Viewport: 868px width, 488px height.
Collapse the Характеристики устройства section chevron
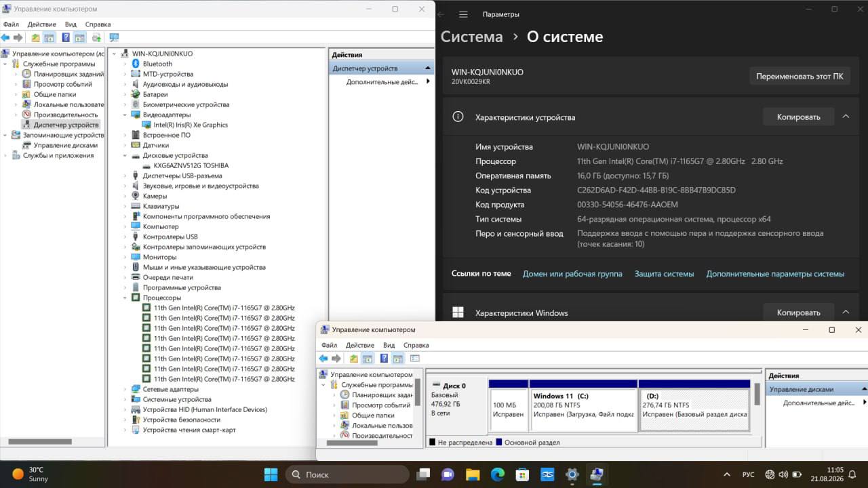pyautogui.click(x=846, y=117)
